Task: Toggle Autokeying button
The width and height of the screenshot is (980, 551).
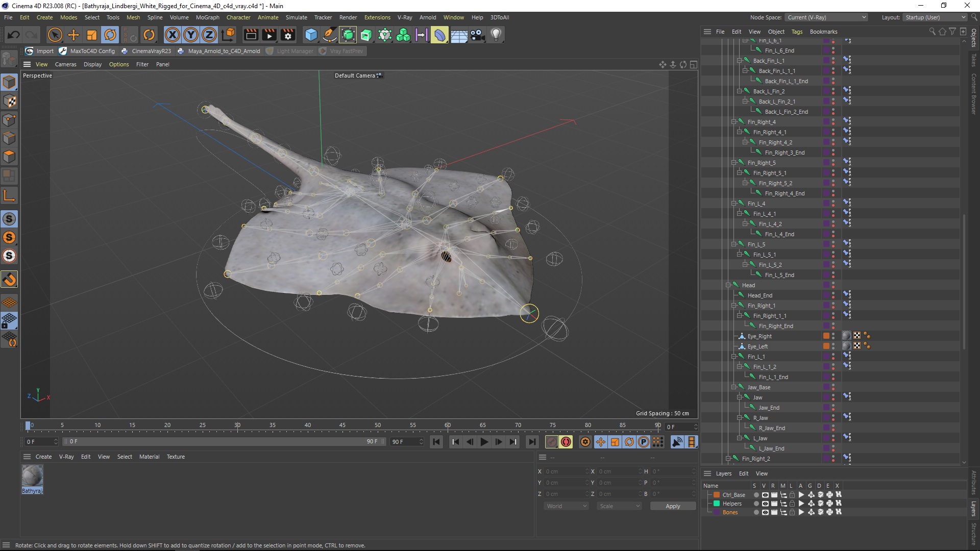Action: tap(566, 442)
